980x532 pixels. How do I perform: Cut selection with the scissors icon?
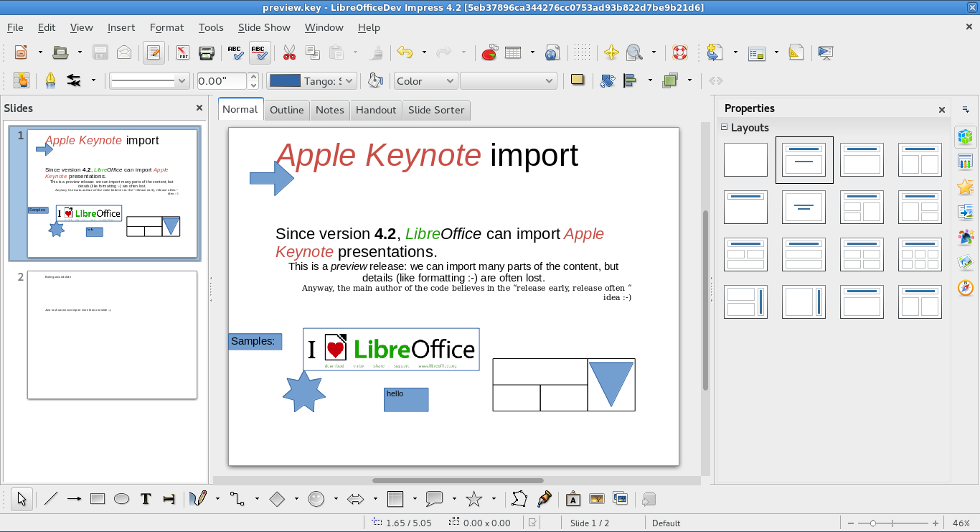coord(289,52)
